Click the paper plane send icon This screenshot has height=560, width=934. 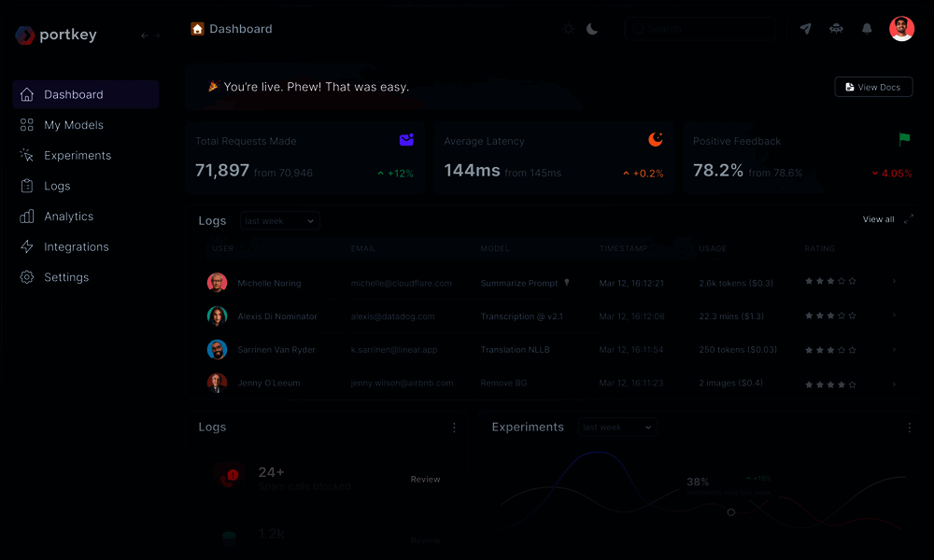805,29
